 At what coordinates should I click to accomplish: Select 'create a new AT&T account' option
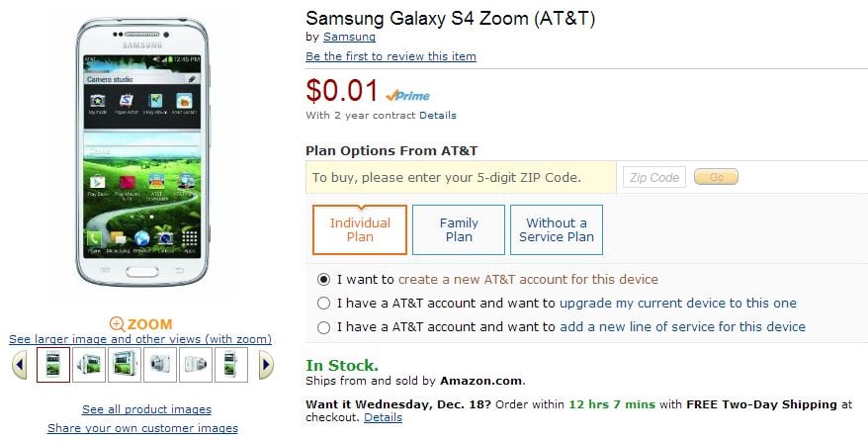(x=324, y=280)
